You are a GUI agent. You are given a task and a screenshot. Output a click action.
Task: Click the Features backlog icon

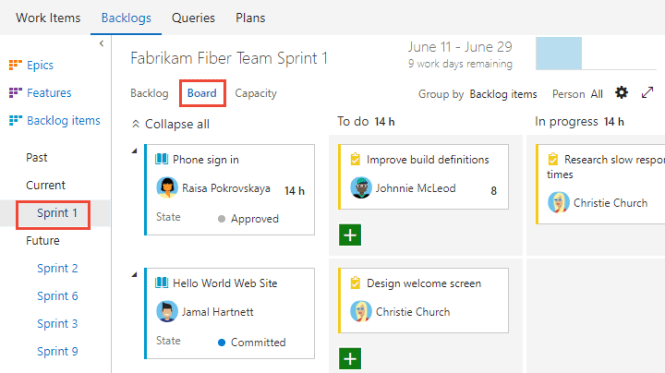(15, 93)
